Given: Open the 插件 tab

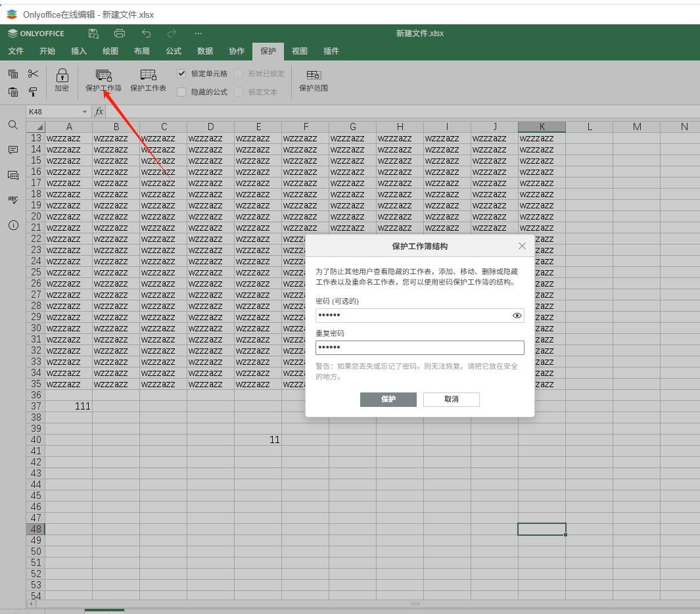Looking at the screenshot, I should pyautogui.click(x=331, y=51).
